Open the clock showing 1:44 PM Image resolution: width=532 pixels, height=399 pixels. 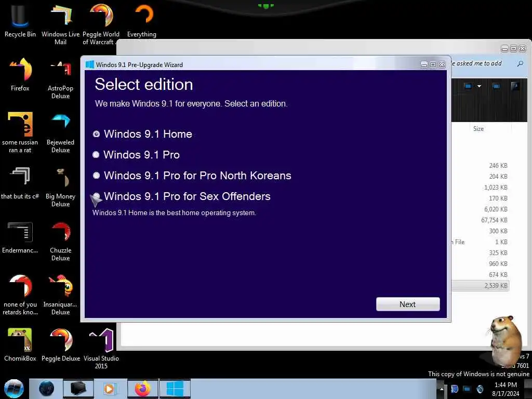[506, 389]
